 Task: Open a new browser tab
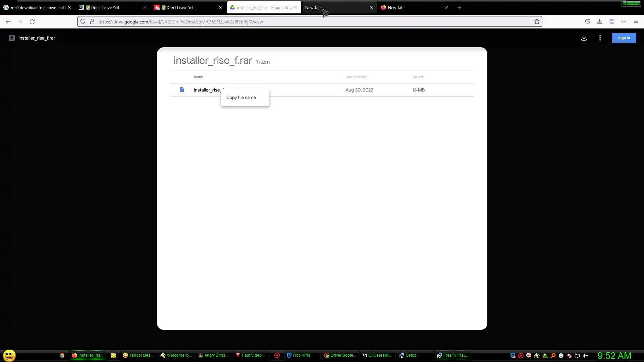point(459,7)
